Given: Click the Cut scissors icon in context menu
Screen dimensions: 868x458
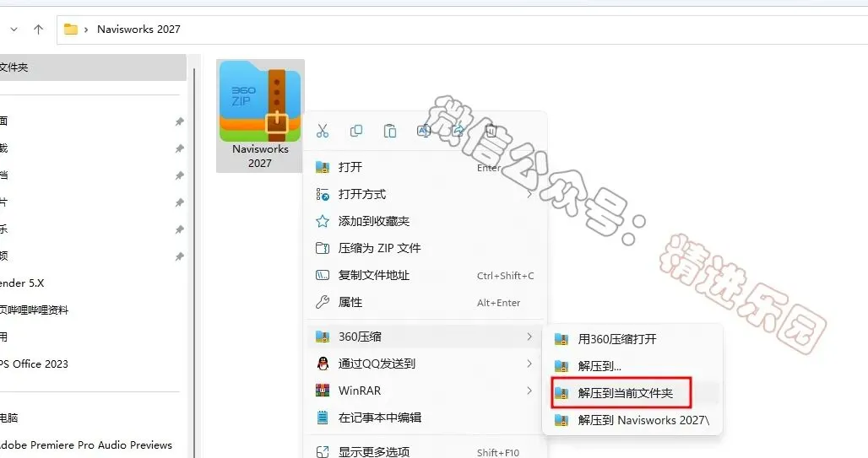Looking at the screenshot, I should (323, 131).
